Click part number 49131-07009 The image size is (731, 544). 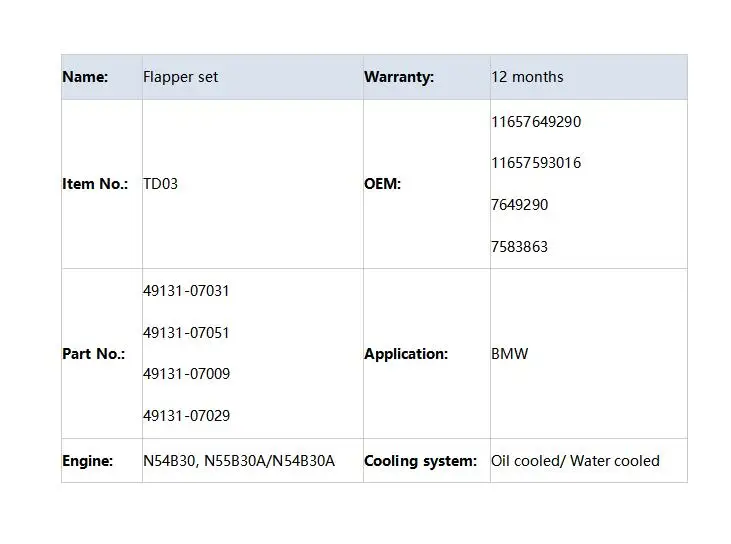[x=186, y=374]
